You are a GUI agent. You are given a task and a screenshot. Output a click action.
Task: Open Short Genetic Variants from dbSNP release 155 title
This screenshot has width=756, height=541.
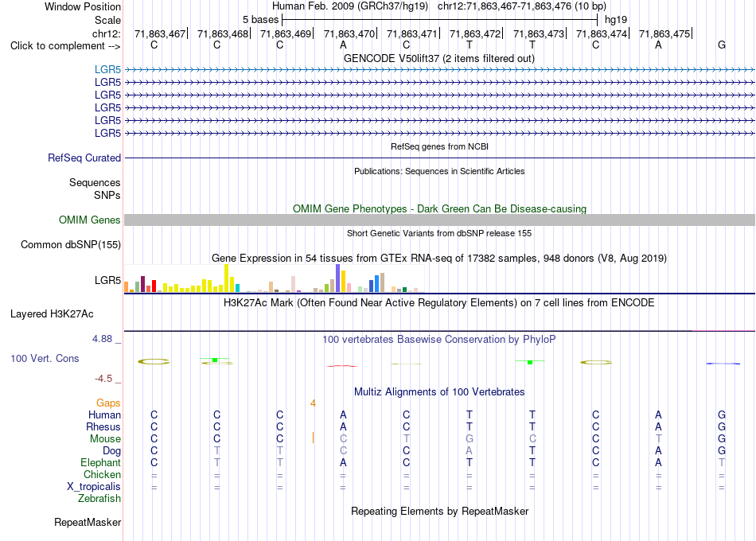pyautogui.click(x=439, y=233)
